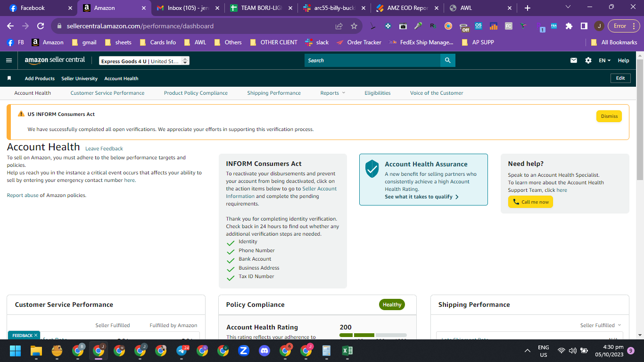Open the Voice of the Customer tab
Viewport: 644px width, 362px height.
point(437,93)
